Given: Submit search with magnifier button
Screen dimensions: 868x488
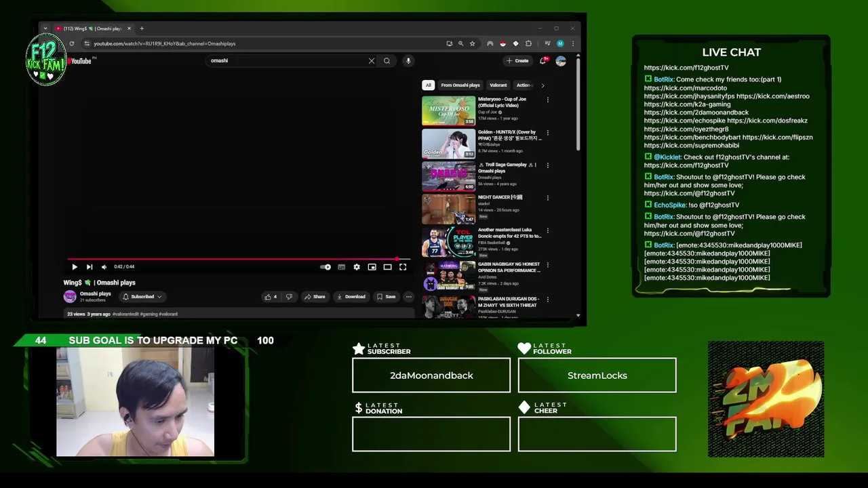Looking at the screenshot, I should (387, 61).
